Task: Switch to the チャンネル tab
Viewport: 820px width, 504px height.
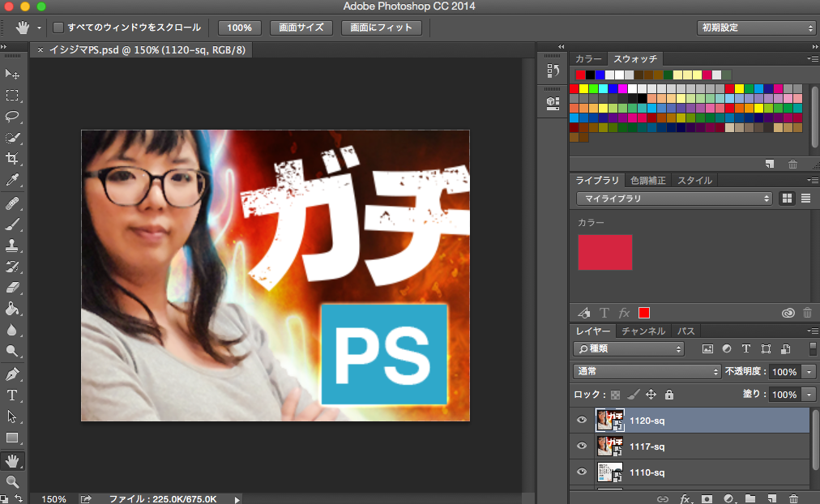Action: point(643,331)
